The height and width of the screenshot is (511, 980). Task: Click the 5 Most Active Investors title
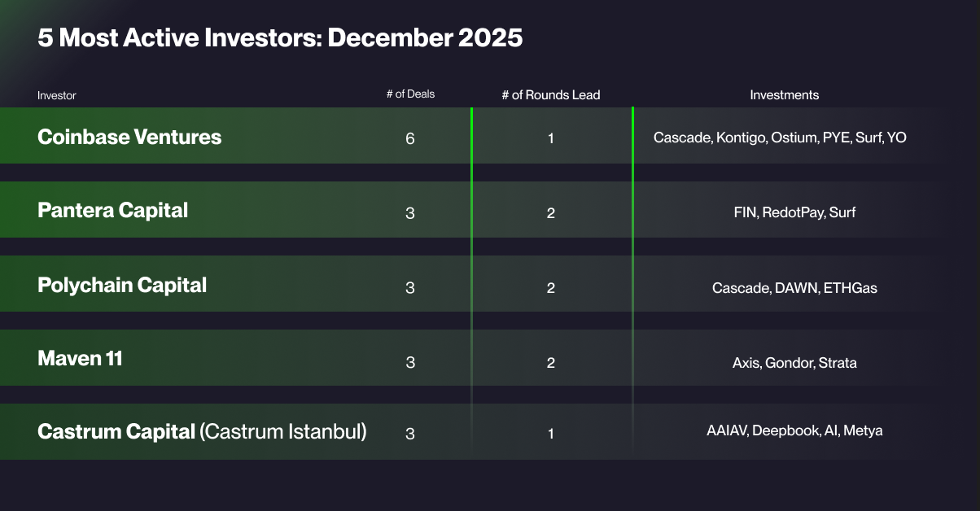click(x=280, y=38)
